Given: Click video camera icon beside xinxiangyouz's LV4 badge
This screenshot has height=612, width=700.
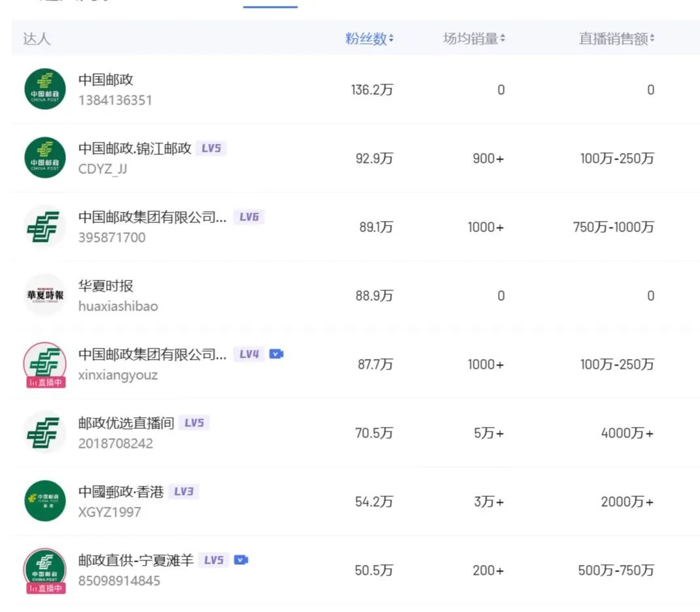Looking at the screenshot, I should 276,354.
